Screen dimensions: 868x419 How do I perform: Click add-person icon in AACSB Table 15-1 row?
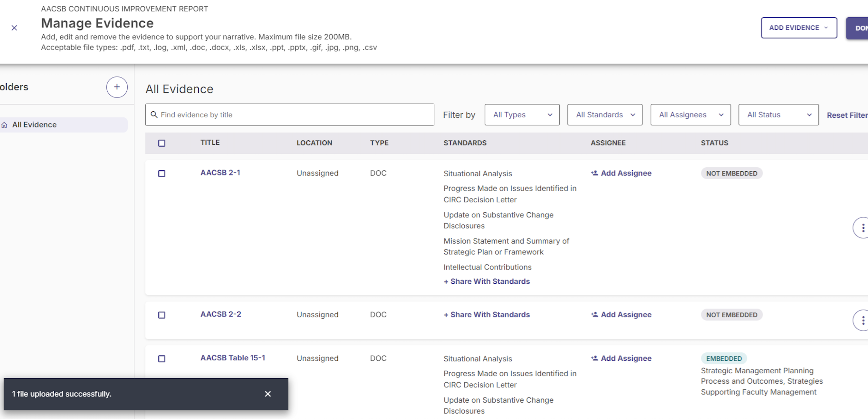(594, 358)
